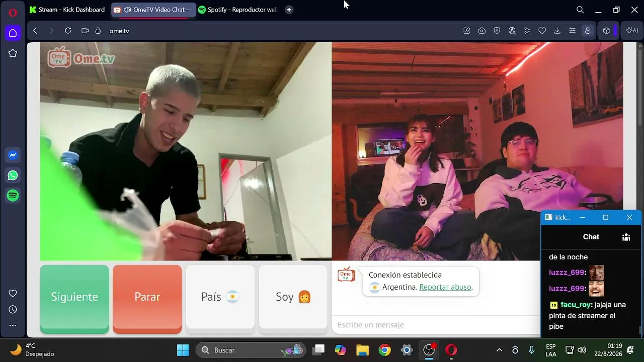Viewport: 644px width, 362px height.
Task: Open a new browser tab
Action: [289, 10]
